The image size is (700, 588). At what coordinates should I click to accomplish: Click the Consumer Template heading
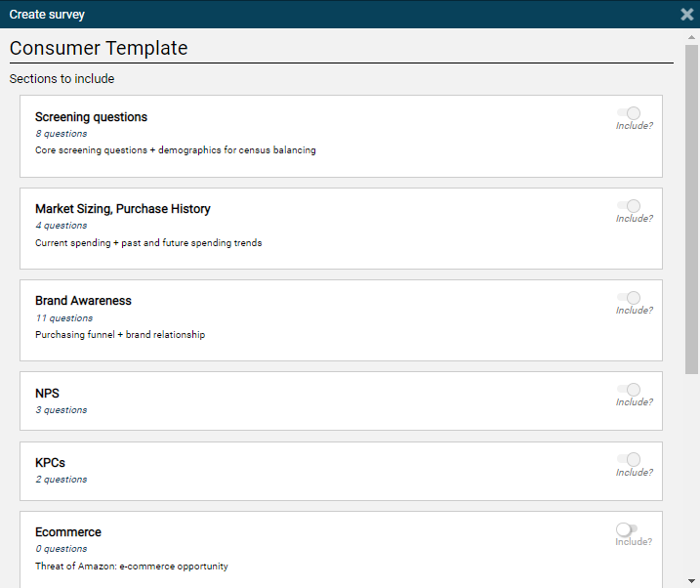(x=99, y=49)
